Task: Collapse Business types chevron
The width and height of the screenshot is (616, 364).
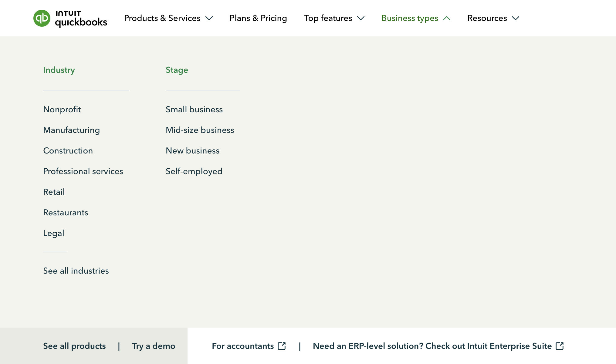Action: pos(447,19)
